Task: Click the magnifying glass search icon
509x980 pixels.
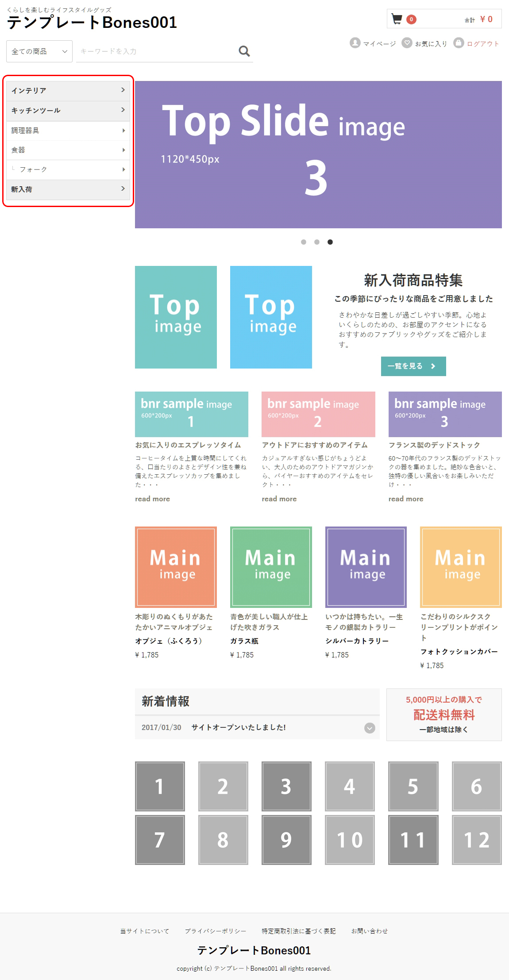Action: 244,51
